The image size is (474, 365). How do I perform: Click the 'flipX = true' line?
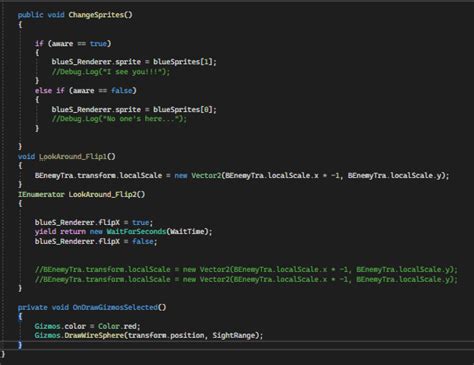[94, 222]
